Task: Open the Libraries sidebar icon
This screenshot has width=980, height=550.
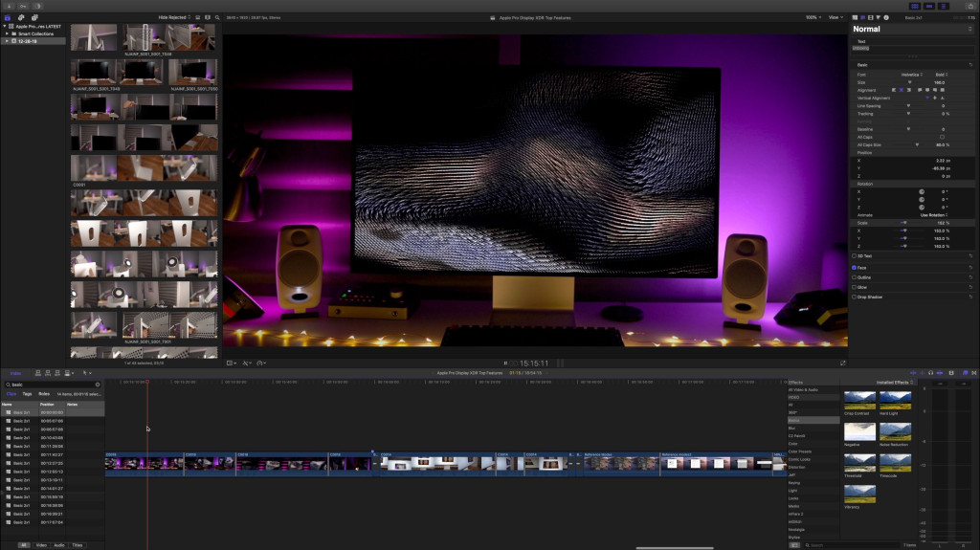Action: 8,17
